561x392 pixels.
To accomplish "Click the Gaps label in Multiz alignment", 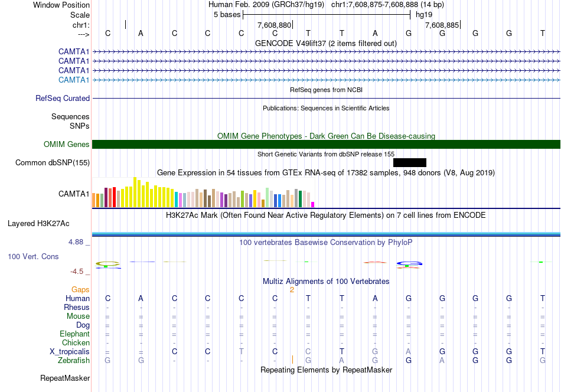I will [x=80, y=289].
